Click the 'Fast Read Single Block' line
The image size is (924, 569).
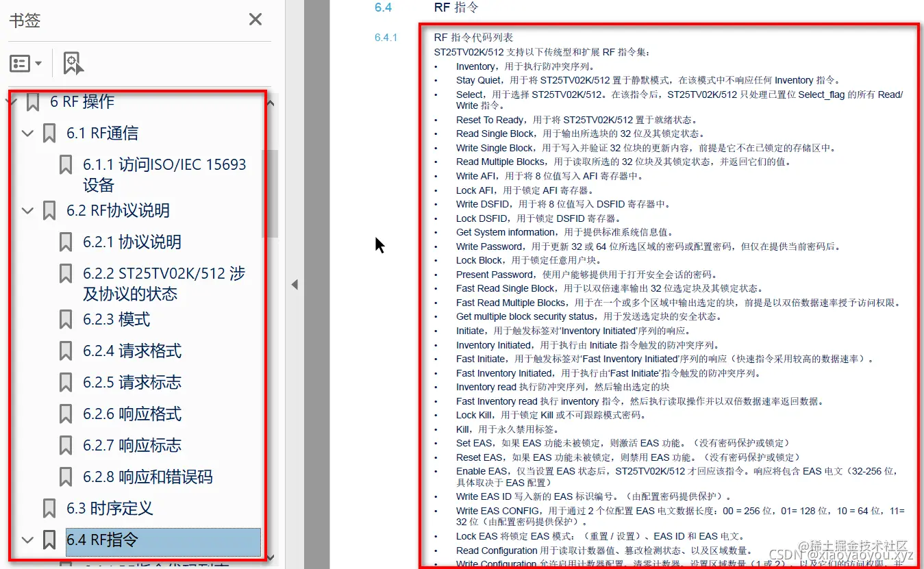coord(610,288)
